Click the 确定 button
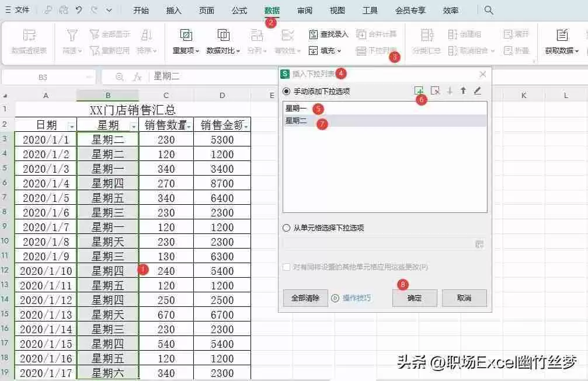 click(x=414, y=298)
